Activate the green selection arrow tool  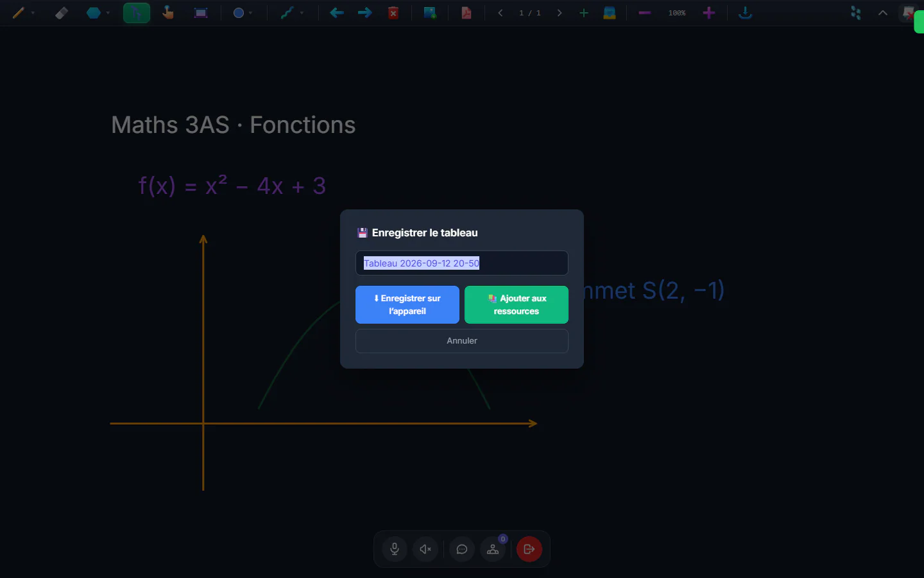pyautogui.click(x=137, y=13)
